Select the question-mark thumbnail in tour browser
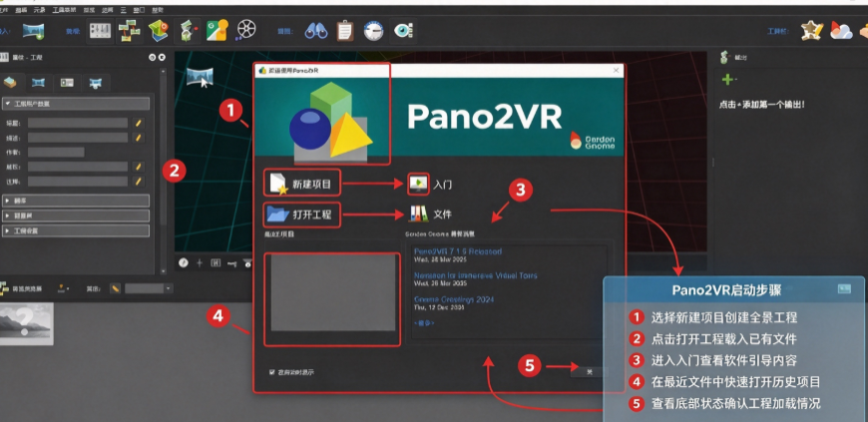This screenshot has width=868, height=422. click(x=26, y=323)
